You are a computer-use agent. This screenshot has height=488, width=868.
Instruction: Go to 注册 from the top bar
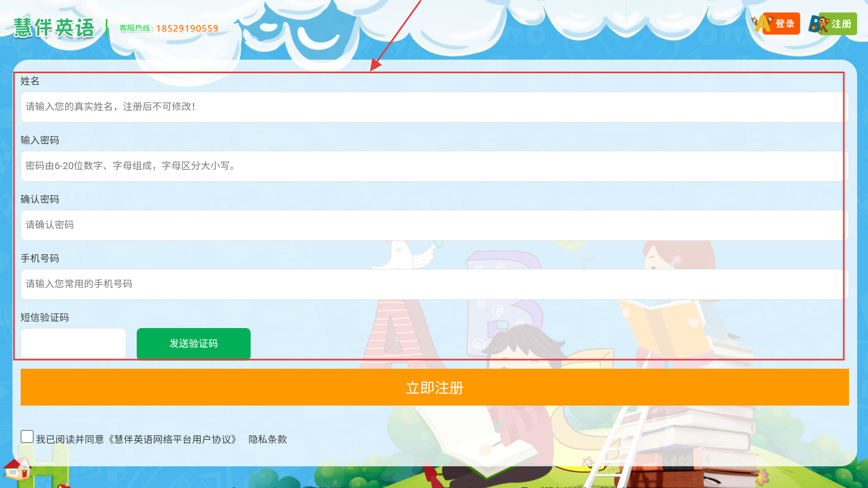[x=841, y=24]
